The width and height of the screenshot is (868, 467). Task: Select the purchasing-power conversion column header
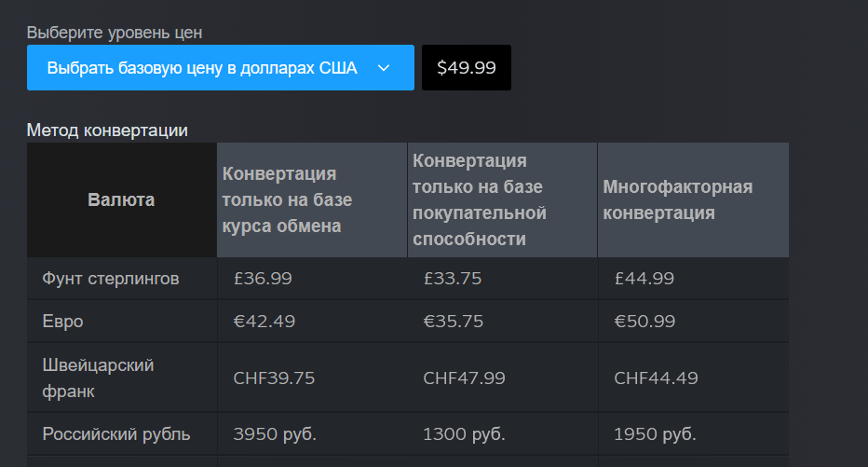pyautogui.click(x=501, y=199)
